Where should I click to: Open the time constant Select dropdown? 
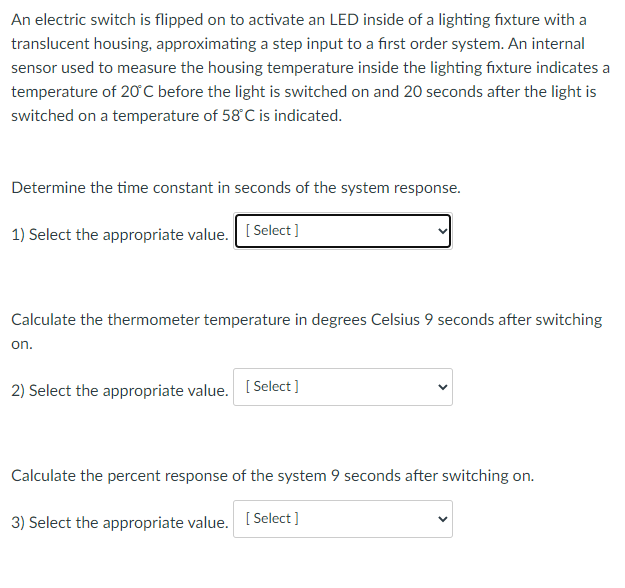[x=342, y=231]
